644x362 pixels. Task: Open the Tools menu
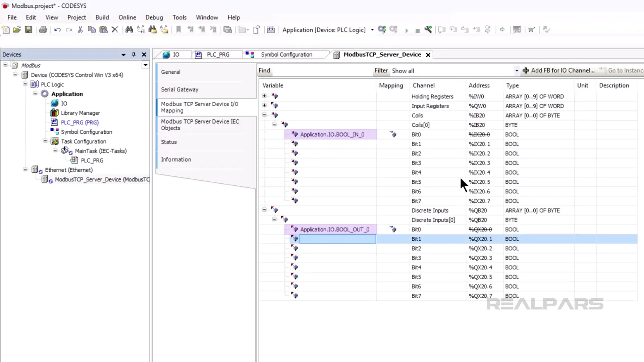(x=179, y=17)
